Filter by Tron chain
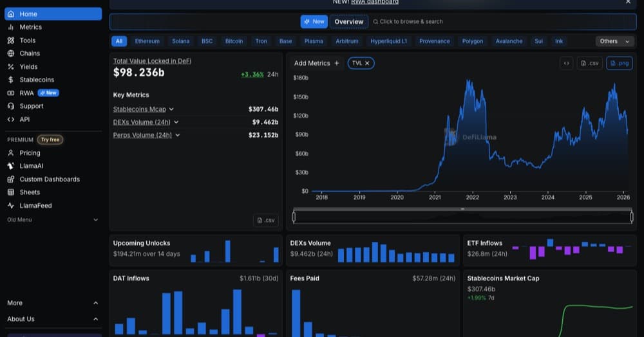Screen dimensions: 644x337 [x=261, y=41]
